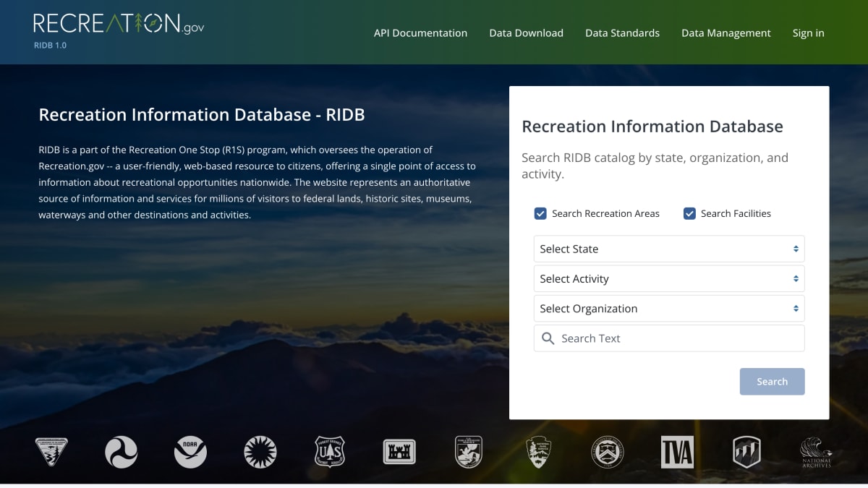Click the TVA logo
The image size is (868, 488).
(677, 452)
